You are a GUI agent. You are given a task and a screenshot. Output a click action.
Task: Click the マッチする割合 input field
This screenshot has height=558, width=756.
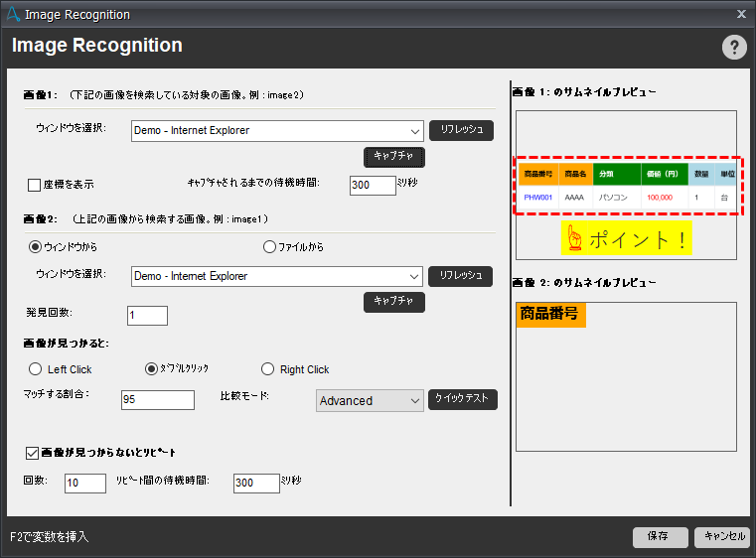pos(157,400)
